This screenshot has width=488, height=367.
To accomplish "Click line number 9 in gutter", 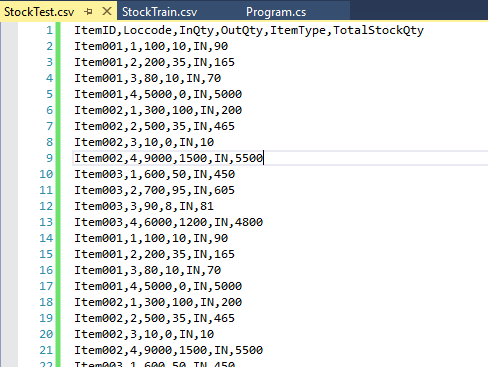I will (49, 158).
